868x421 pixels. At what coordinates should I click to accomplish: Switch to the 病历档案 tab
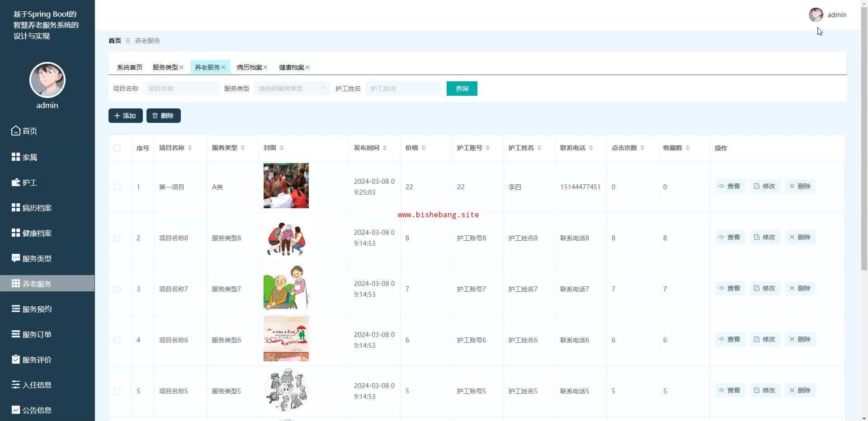click(x=249, y=67)
